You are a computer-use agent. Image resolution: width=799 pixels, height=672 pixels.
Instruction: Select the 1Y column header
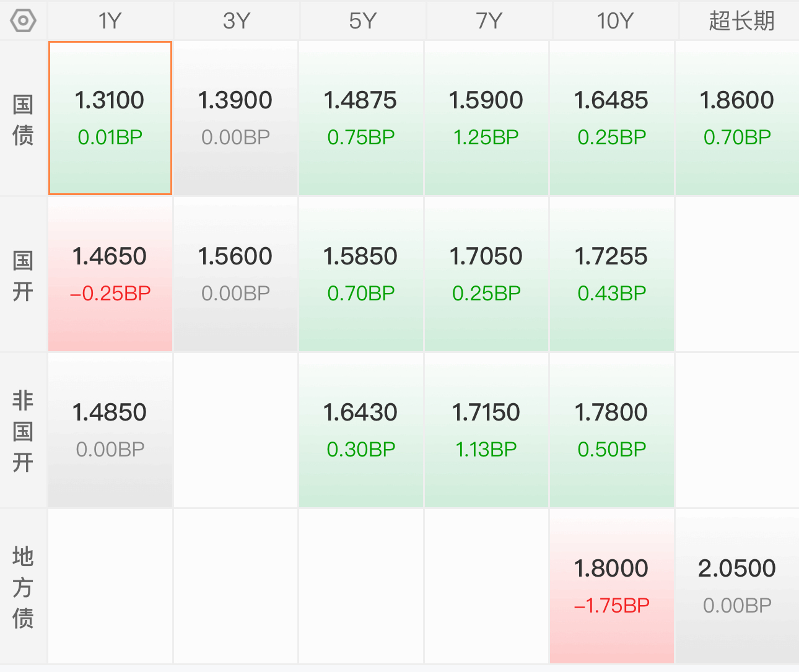110,21
